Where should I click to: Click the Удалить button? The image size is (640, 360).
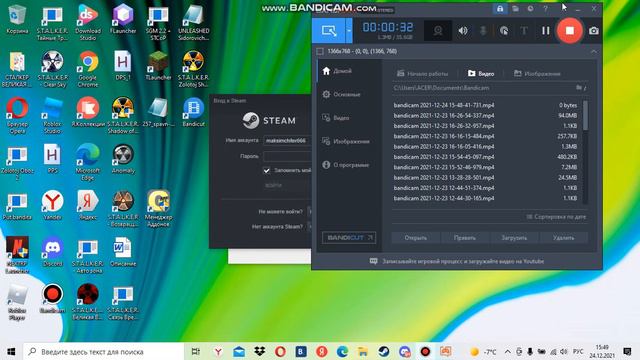click(564, 238)
